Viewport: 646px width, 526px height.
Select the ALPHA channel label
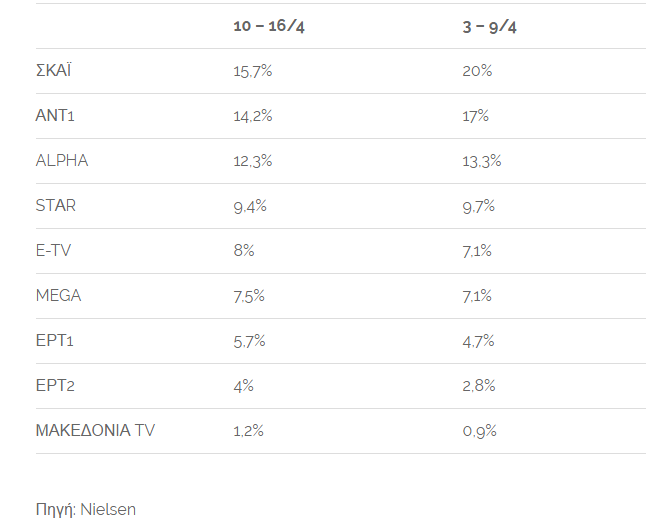tap(62, 161)
